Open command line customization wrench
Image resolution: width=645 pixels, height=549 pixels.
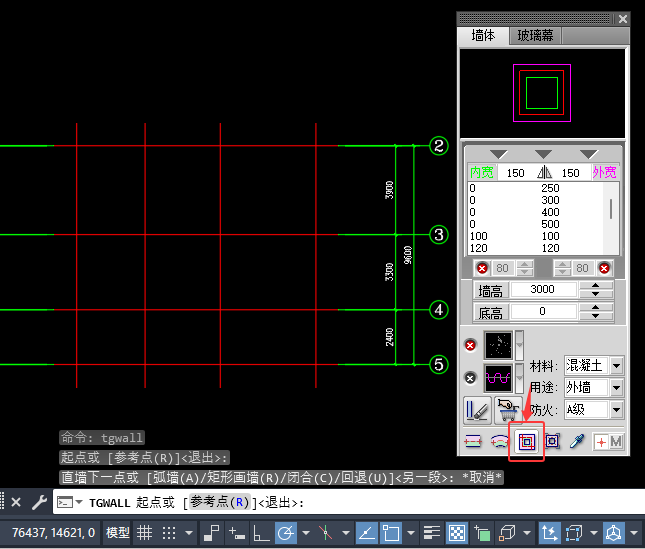(x=39, y=502)
